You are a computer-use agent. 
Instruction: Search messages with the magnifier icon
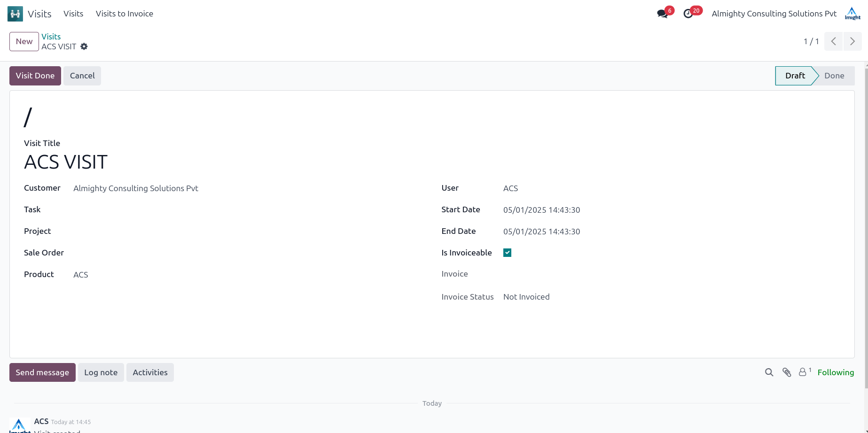[769, 372]
